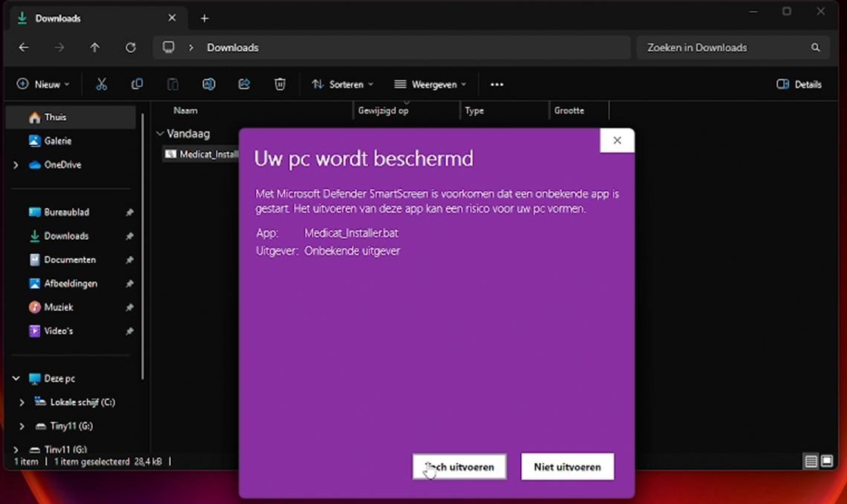Viewport: 847px width, 504px height.
Task: Click the chevron before Downloads in address bar
Action: (191, 48)
